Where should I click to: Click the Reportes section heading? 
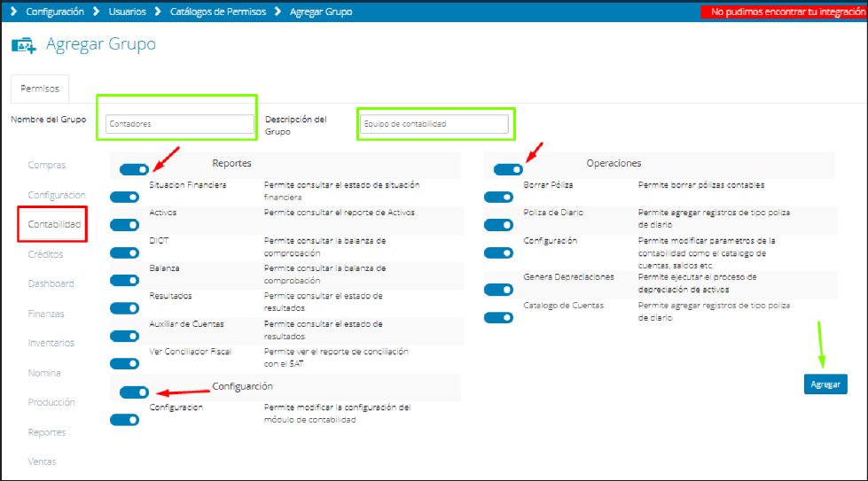tap(231, 163)
